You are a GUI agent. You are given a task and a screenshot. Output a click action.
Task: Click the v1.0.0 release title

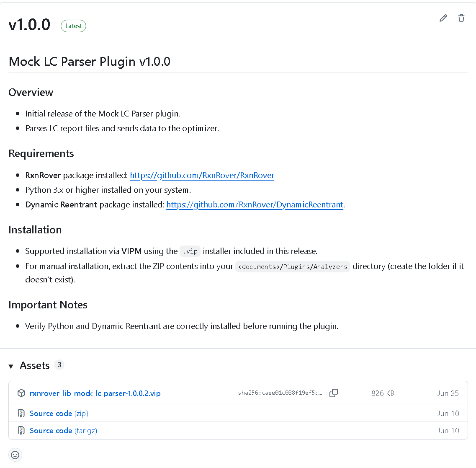29,25
